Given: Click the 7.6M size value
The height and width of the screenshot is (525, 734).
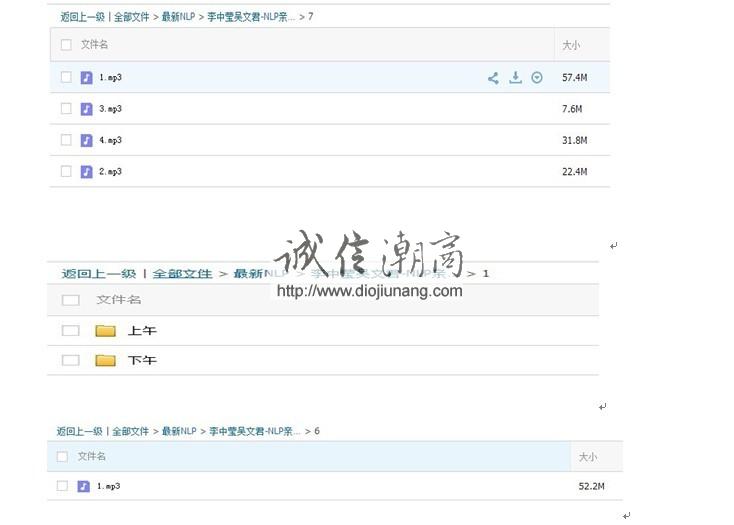Looking at the screenshot, I should tap(572, 109).
